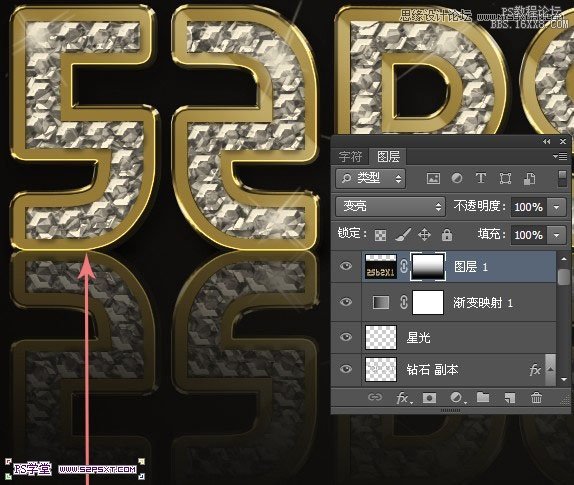Click the pixel layer filter icon
Viewport: 574px width, 485px height.
click(x=433, y=179)
